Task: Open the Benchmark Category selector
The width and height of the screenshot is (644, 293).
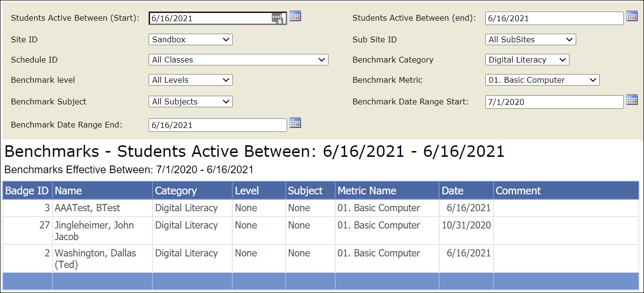Action: click(x=527, y=59)
